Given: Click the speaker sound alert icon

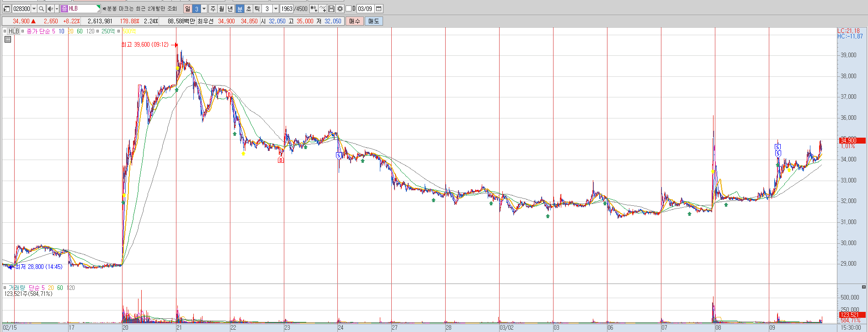Looking at the screenshot, I should coord(51,9).
